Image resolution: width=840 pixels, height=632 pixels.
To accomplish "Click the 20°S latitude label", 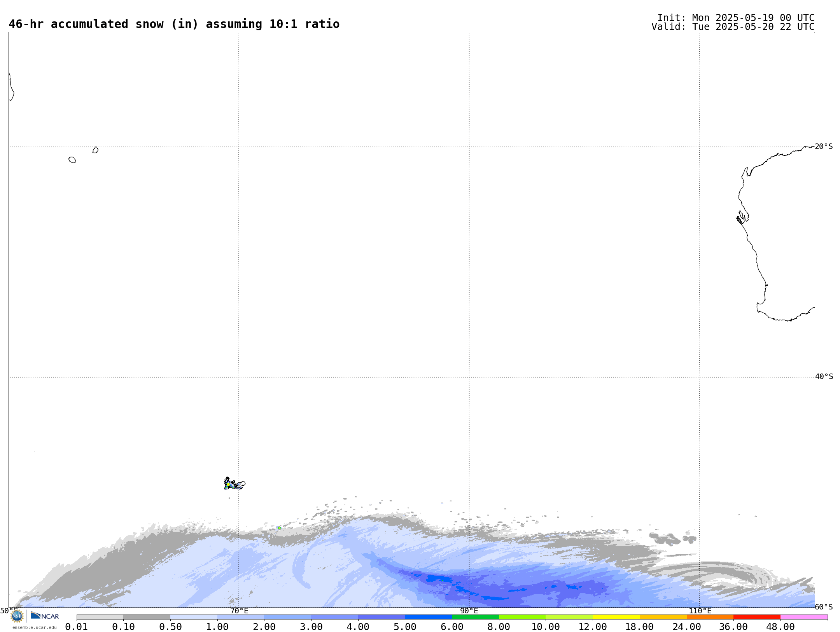I will point(824,147).
